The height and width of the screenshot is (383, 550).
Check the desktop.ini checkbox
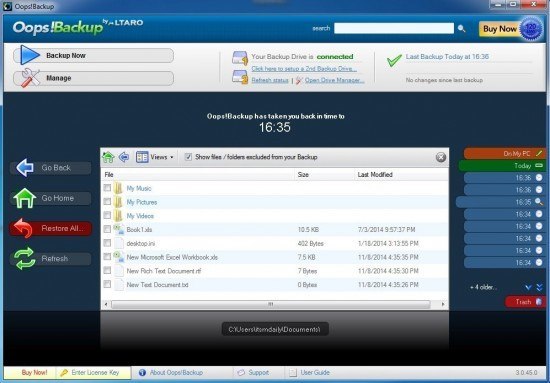[107, 243]
